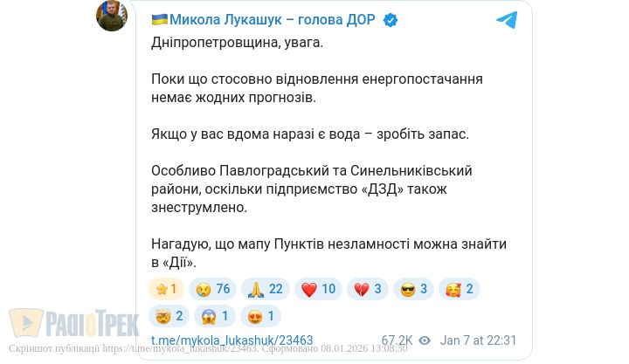Image resolution: width=629 pixels, height=364 pixels.
Task: Click the sunglasses face reaction with 3
Action: pyautogui.click(x=413, y=289)
